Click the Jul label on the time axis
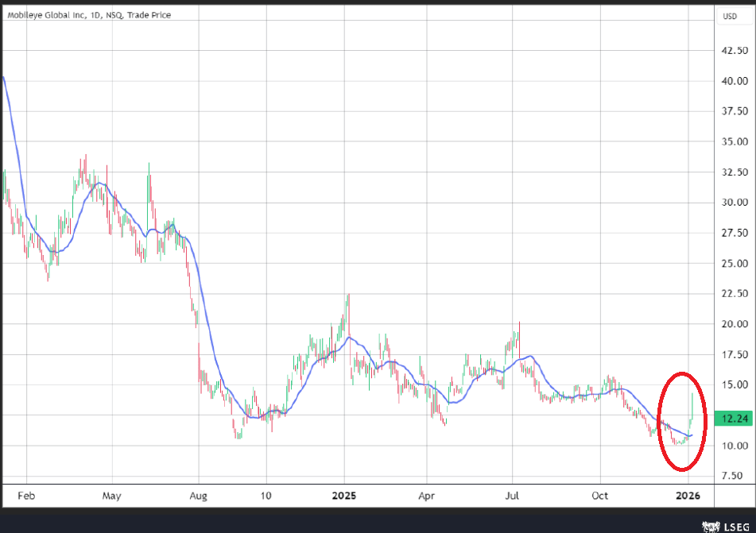 [512, 496]
